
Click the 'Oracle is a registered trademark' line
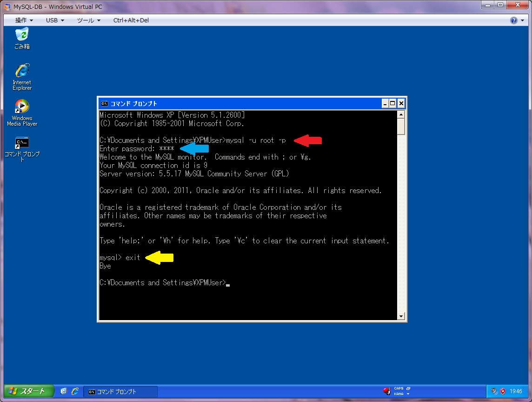(220, 207)
